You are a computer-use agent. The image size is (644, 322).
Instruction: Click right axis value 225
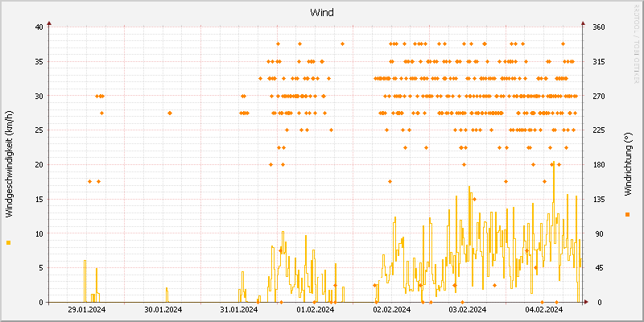tap(599, 130)
